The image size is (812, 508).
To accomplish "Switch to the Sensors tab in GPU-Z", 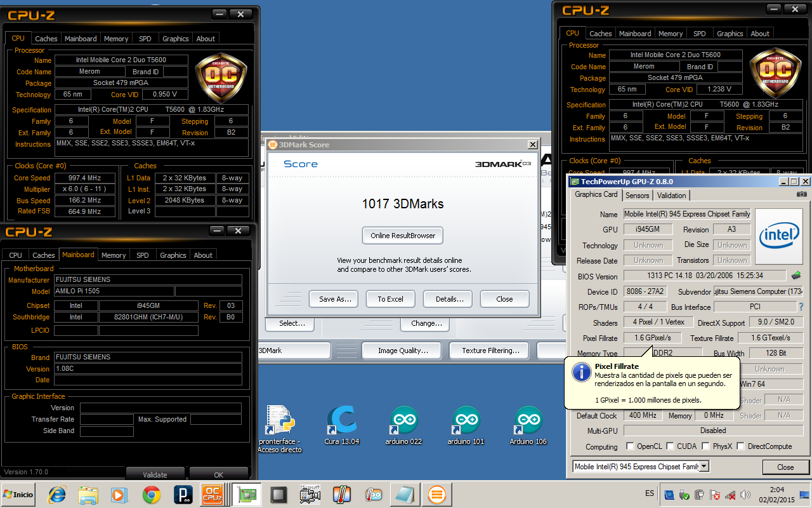I will 637,196.
